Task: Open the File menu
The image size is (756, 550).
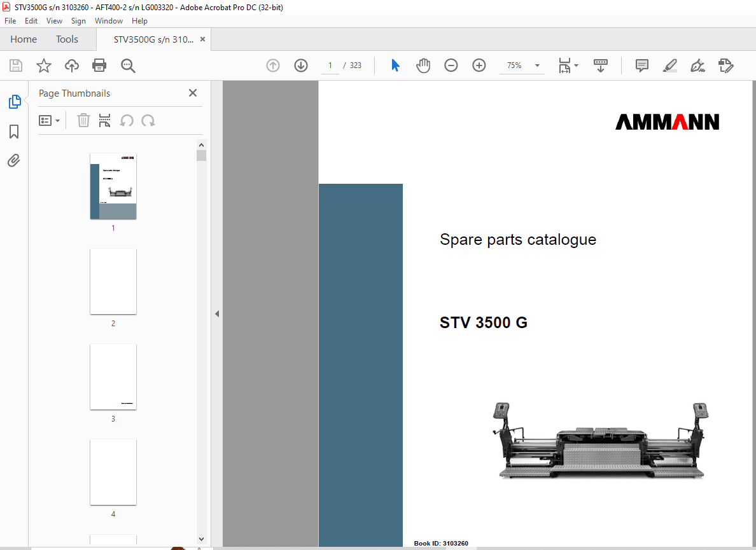Action: click(x=10, y=21)
